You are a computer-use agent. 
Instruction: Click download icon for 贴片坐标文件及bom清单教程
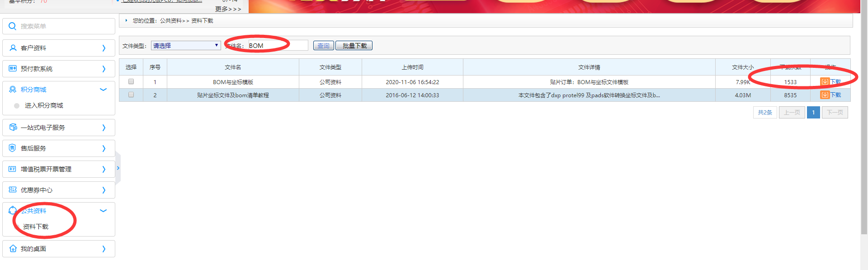point(825,95)
